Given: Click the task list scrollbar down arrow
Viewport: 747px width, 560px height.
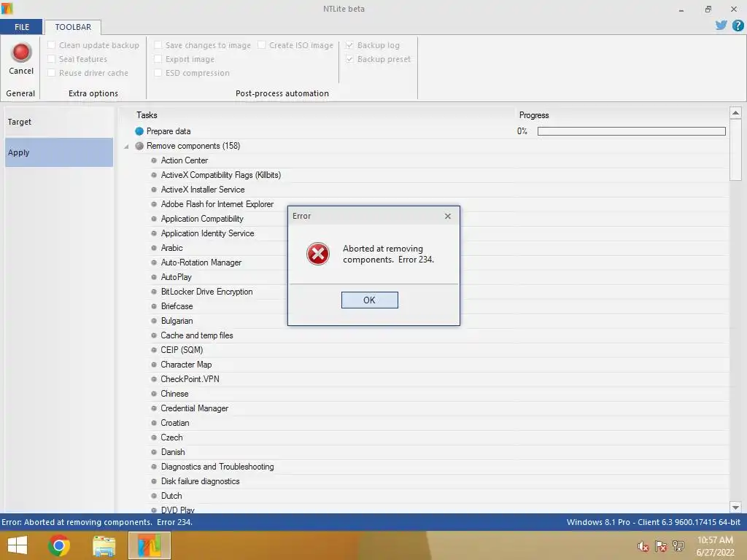Looking at the screenshot, I should click(735, 507).
